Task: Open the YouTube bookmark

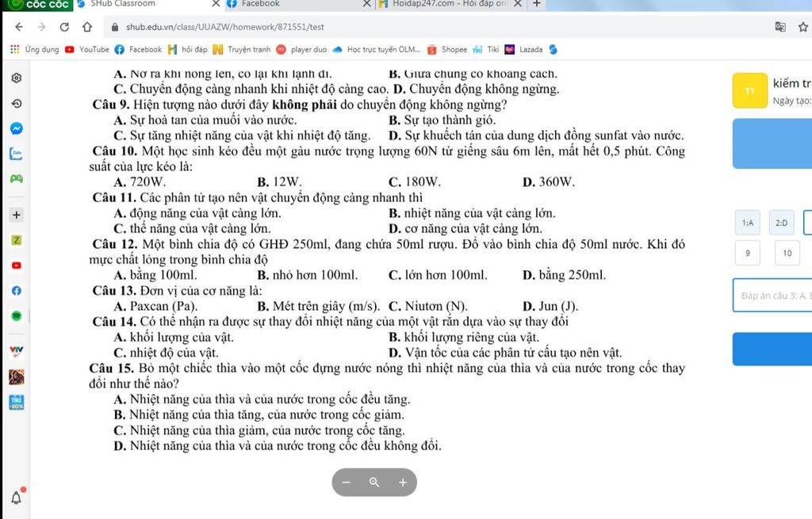Action: coord(87,50)
